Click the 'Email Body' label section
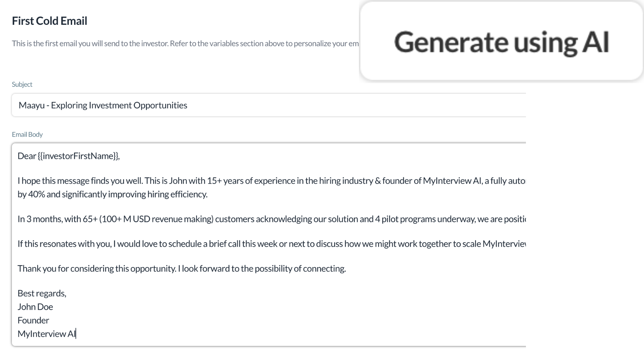This screenshot has height=362, width=644. 27,134
